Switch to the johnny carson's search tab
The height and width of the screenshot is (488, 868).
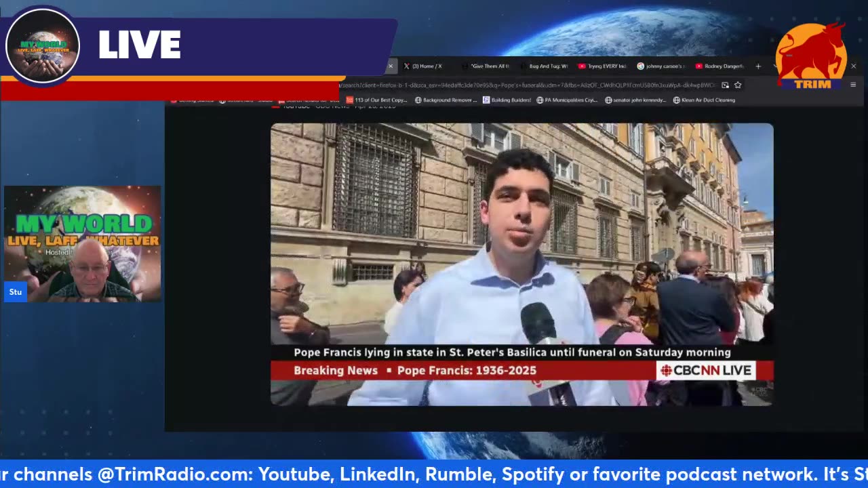point(661,66)
